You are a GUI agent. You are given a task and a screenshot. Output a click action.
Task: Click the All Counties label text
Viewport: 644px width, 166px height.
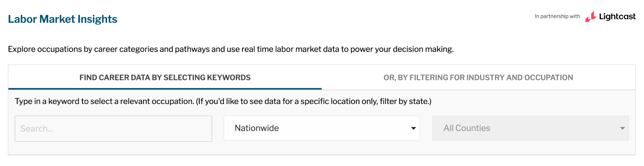467,128
